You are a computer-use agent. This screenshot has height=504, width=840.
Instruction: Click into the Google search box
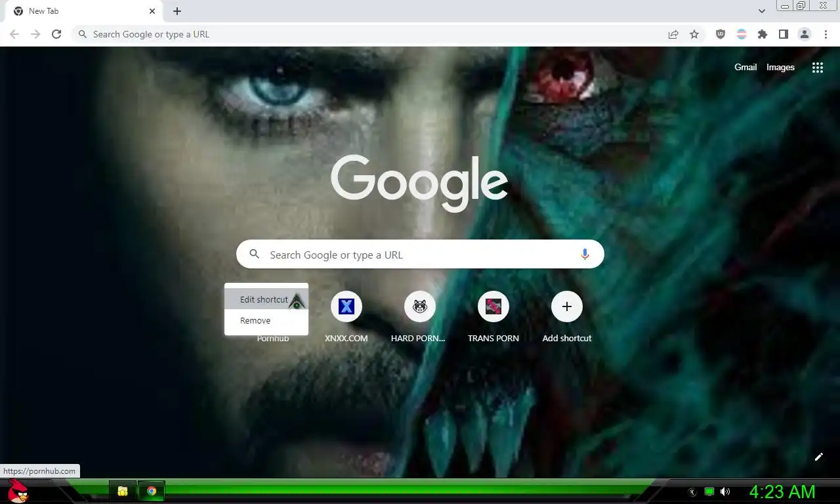(x=420, y=255)
